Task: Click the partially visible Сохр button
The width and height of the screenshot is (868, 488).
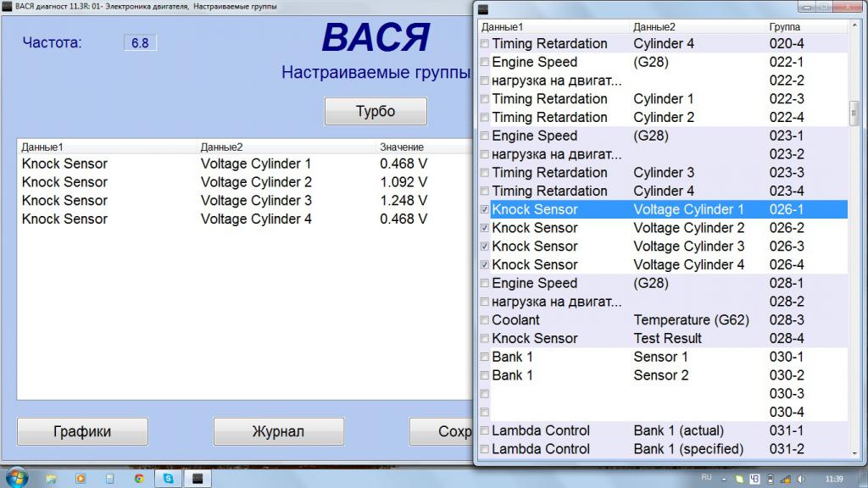Action: pos(441,431)
